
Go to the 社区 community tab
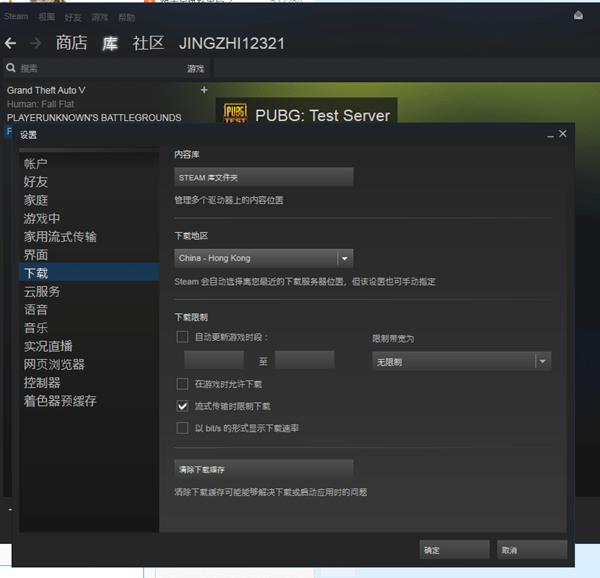pos(148,43)
